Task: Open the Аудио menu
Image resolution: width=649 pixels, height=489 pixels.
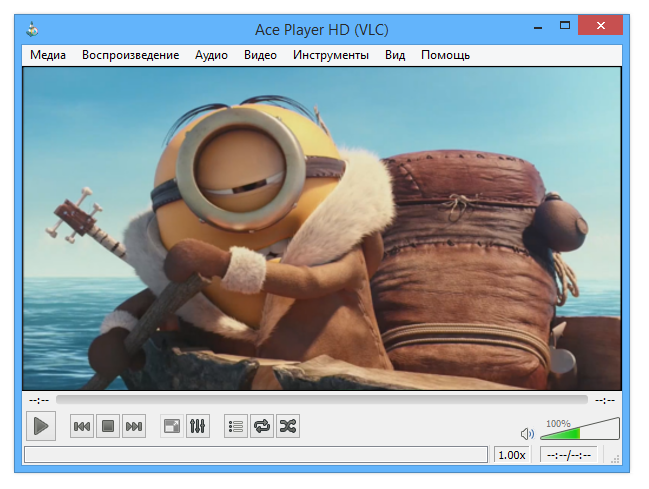Action: click(212, 55)
